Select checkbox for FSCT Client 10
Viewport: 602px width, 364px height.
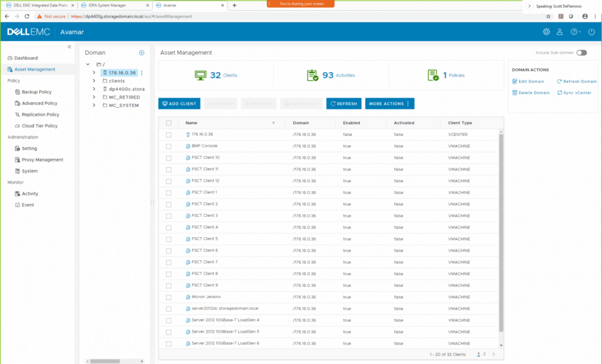pyautogui.click(x=169, y=158)
